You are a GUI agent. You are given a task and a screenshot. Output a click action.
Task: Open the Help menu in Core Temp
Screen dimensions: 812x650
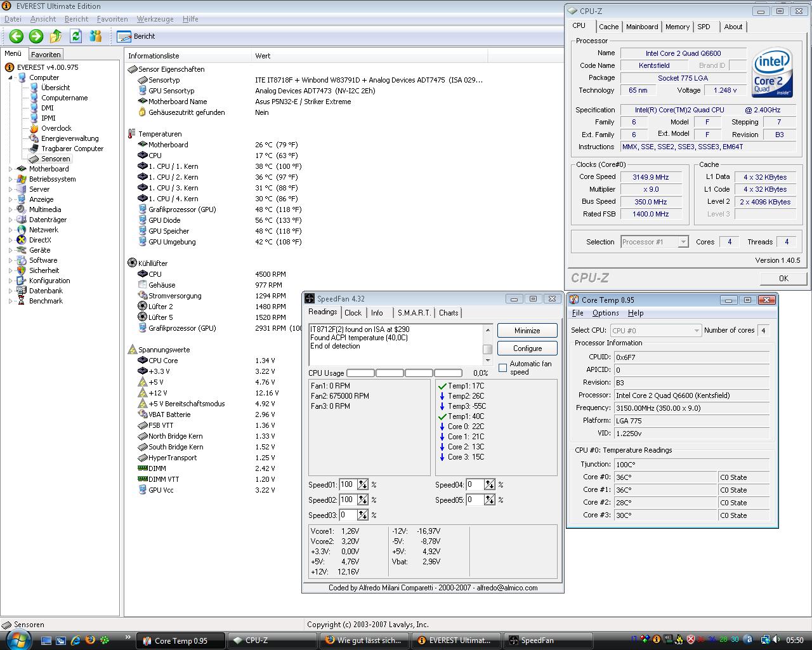(636, 313)
